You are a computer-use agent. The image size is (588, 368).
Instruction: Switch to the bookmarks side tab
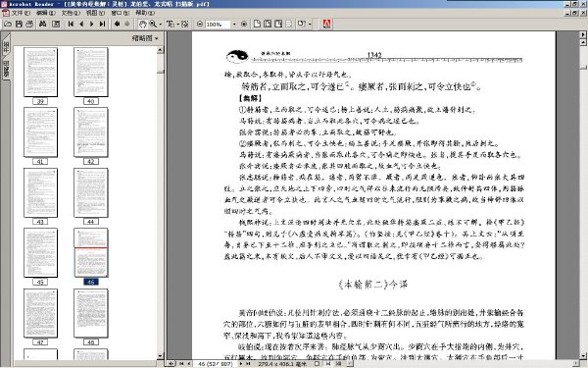point(6,46)
